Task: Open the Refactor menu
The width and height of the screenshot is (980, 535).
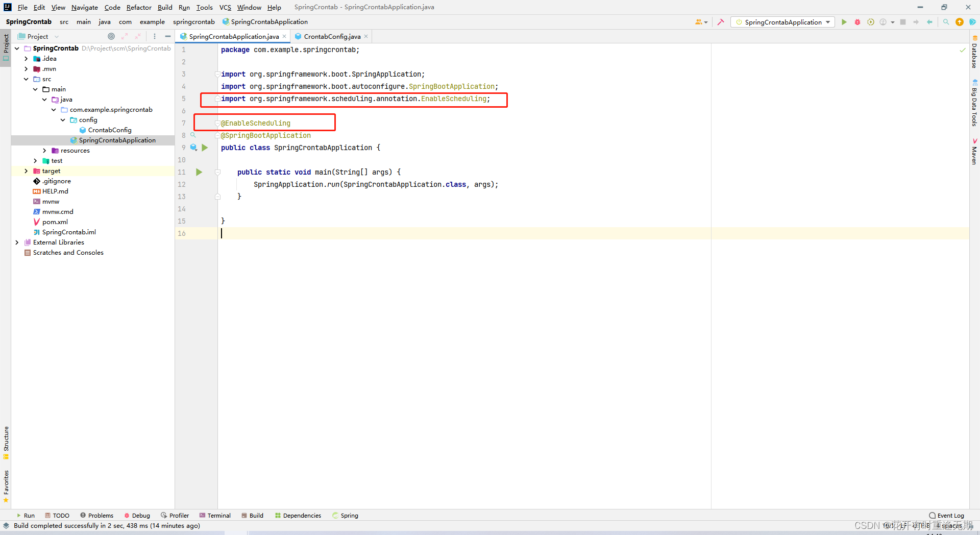Action: pyautogui.click(x=139, y=7)
